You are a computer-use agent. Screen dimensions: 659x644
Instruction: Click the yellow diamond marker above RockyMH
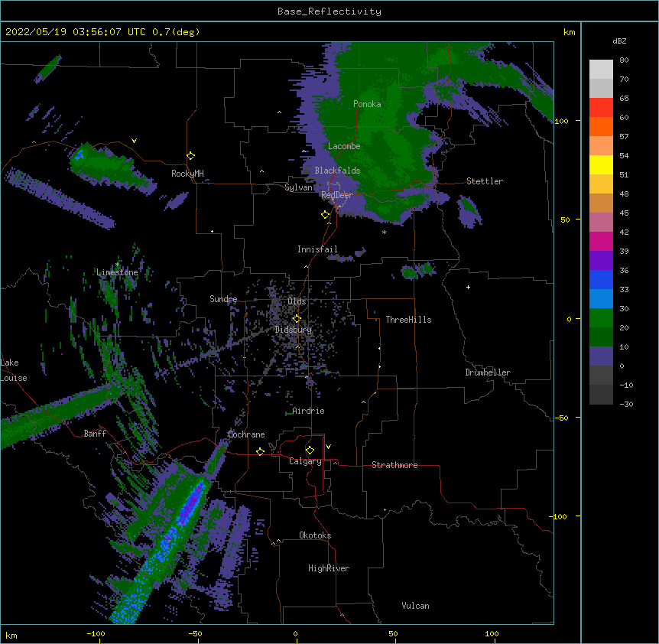coord(191,156)
